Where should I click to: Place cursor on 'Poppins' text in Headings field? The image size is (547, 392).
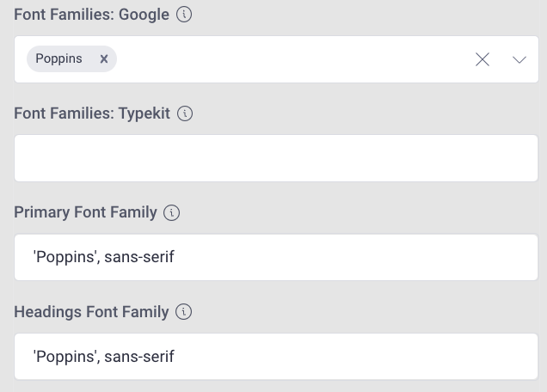[x=66, y=357]
